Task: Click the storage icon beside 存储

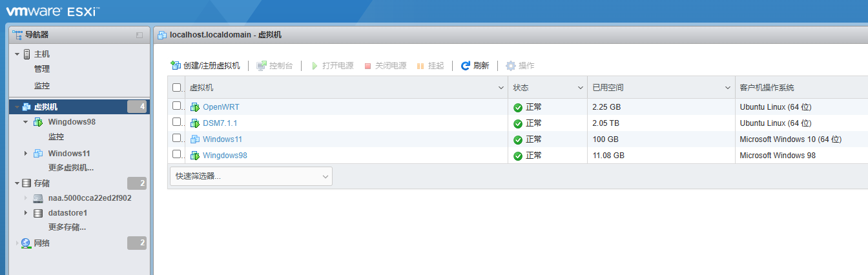Action: click(x=26, y=183)
